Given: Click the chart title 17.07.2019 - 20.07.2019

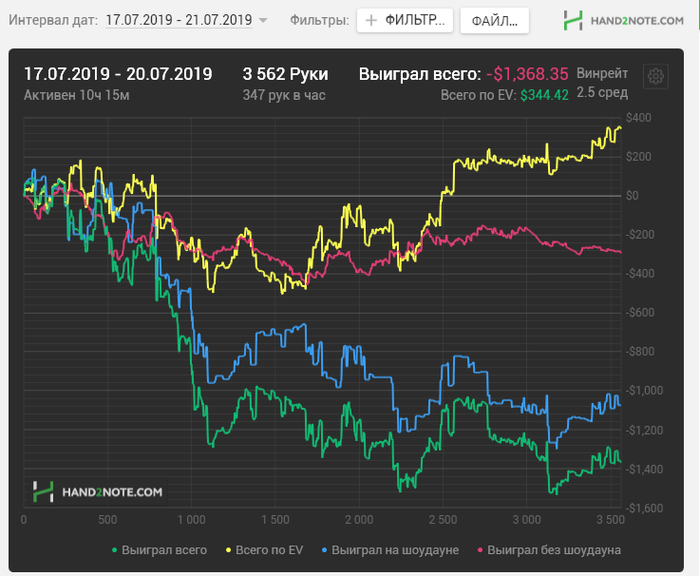Looking at the screenshot, I should [118, 74].
